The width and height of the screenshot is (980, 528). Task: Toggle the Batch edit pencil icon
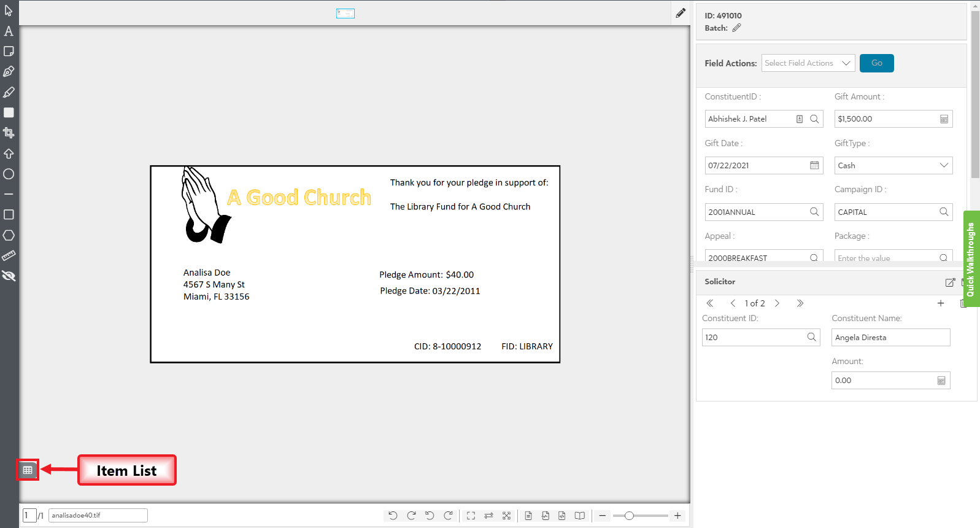736,28
